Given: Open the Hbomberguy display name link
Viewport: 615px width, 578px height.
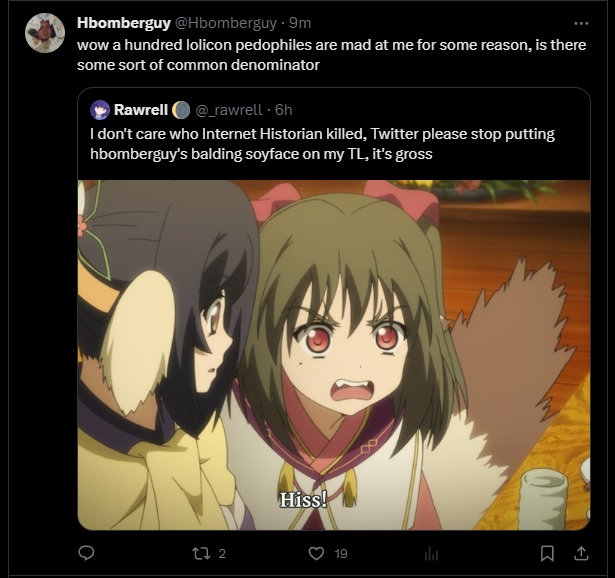Looking at the screenshot, I should pyautogui.click(x=124, y=23).
